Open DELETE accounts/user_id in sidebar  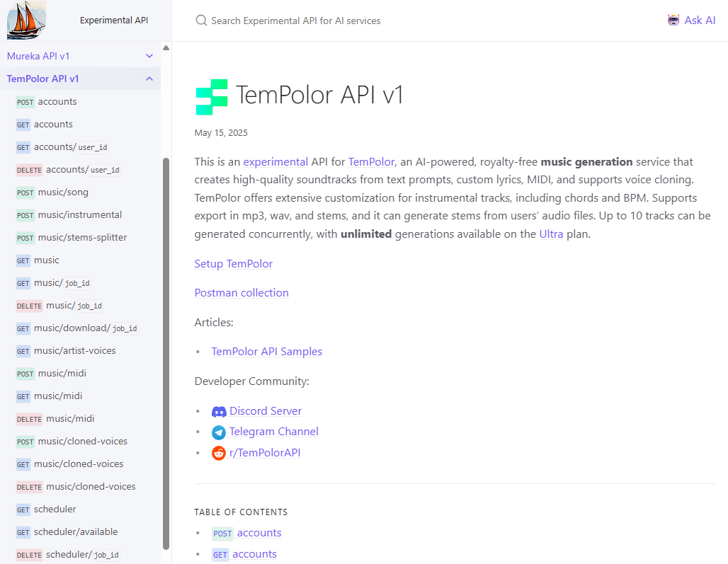click(68, 170)
